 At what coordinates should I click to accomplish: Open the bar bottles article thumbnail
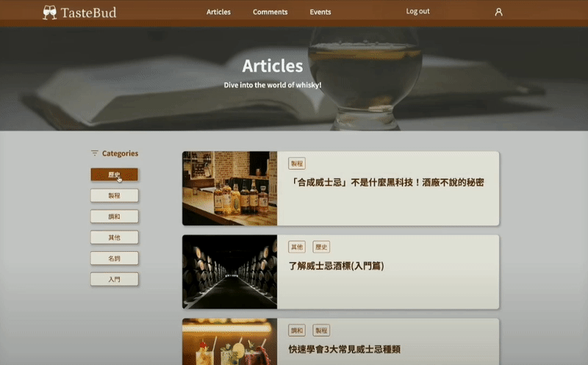coord(229,189)
